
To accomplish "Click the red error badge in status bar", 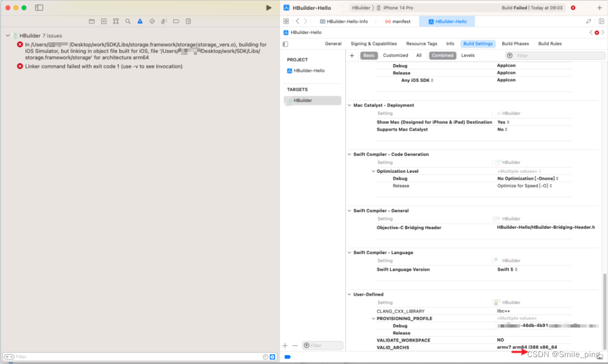I will tap(573, 8).
